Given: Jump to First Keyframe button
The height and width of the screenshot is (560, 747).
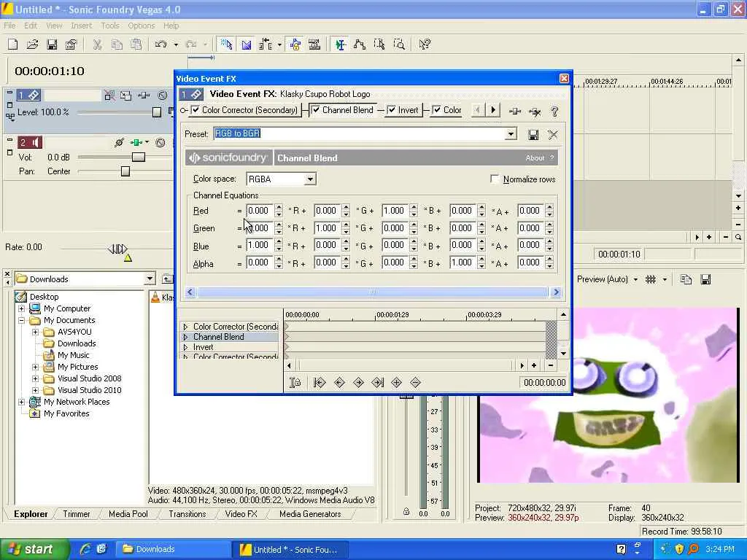Looking at the screenshot, I should click(x=320, y=382).
